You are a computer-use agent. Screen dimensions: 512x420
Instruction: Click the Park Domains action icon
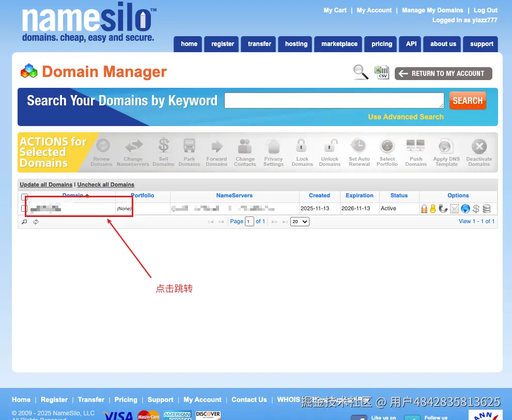190,146
